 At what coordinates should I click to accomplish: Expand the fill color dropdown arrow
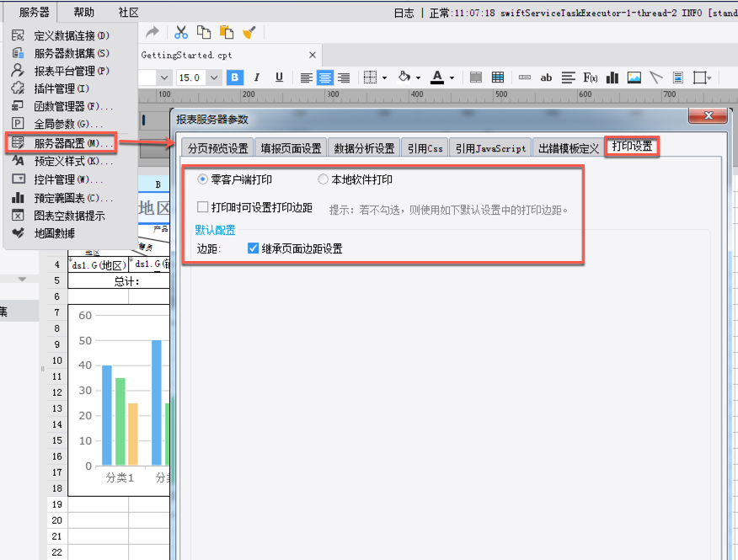coord(418,78)
